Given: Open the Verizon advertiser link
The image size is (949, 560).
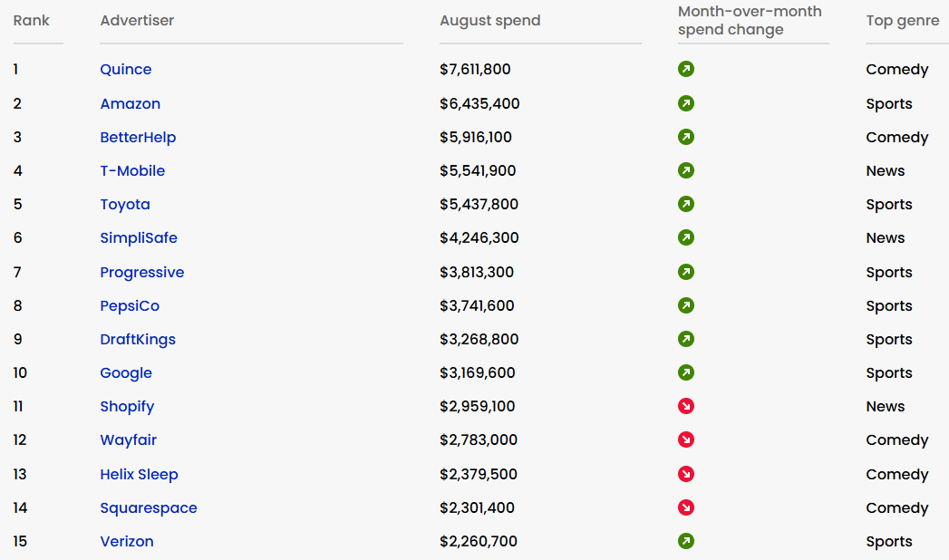Looking at the screenshot, I should [x=127, y=541].
